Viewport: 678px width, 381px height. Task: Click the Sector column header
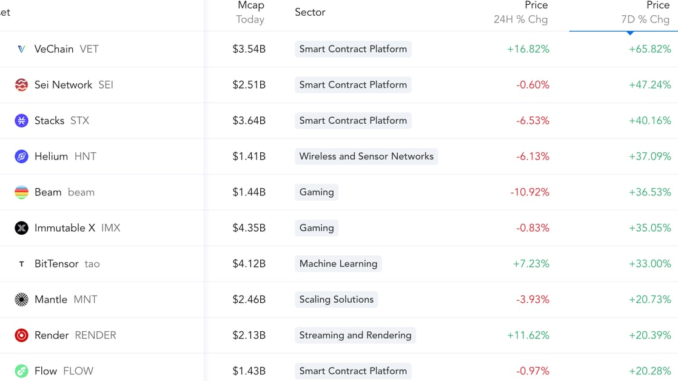[310, 12]
